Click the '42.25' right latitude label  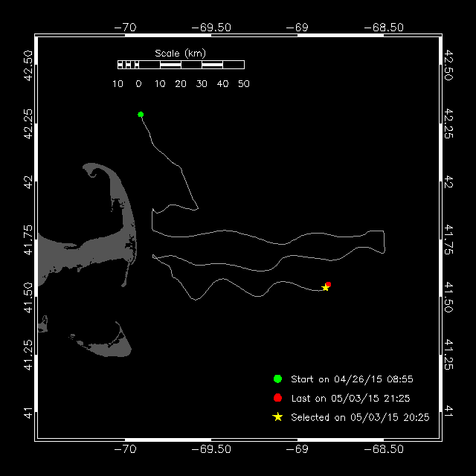[x=448, y=123]
